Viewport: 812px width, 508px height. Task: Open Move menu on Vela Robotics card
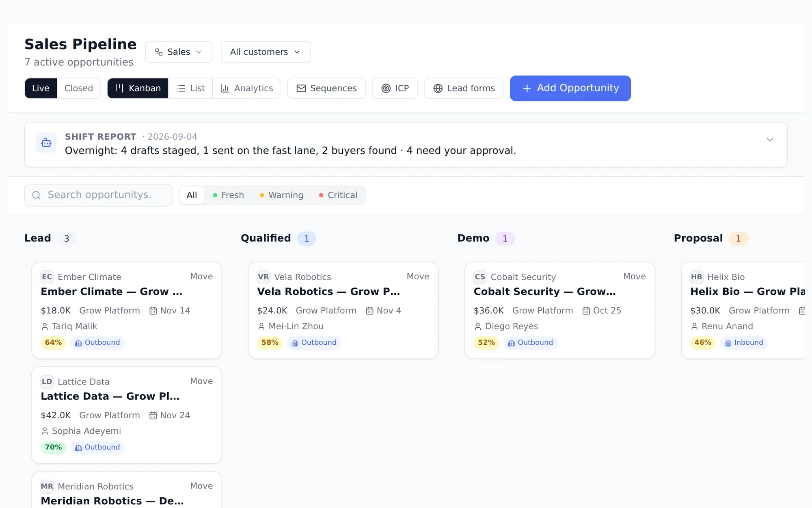pyautogui.click(x=418, y=277)
